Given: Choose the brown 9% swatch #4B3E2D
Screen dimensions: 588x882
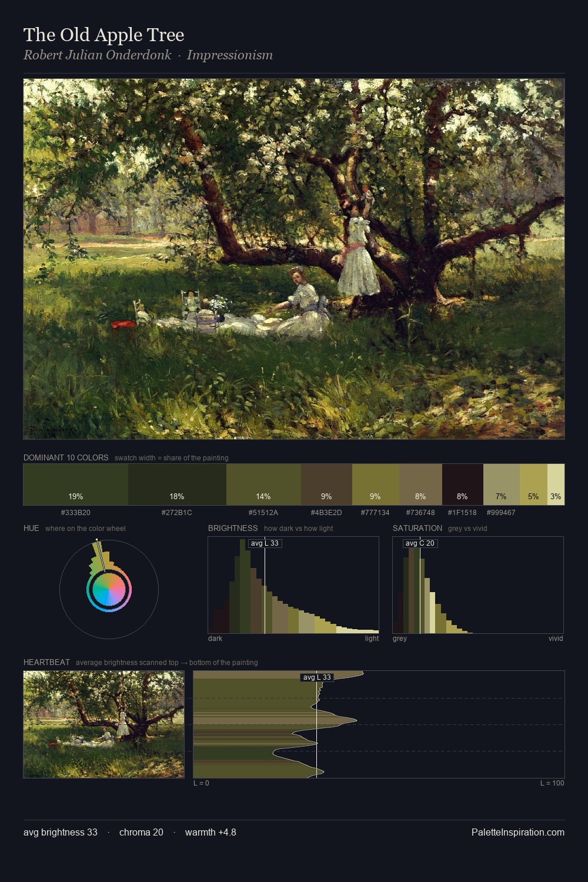Looking at the screenshot, I should coord(326,485).
